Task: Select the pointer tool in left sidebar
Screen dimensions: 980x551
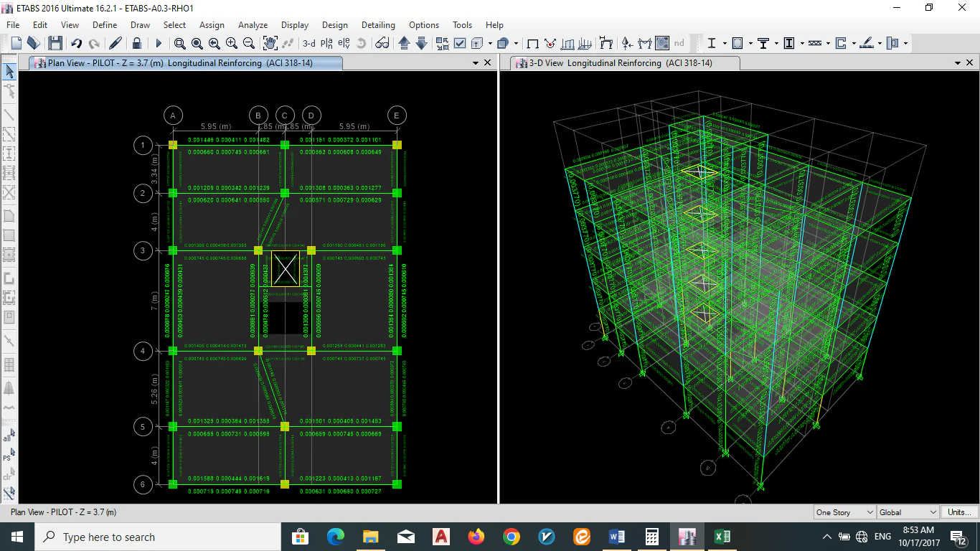Action: [x=9, y=71]
